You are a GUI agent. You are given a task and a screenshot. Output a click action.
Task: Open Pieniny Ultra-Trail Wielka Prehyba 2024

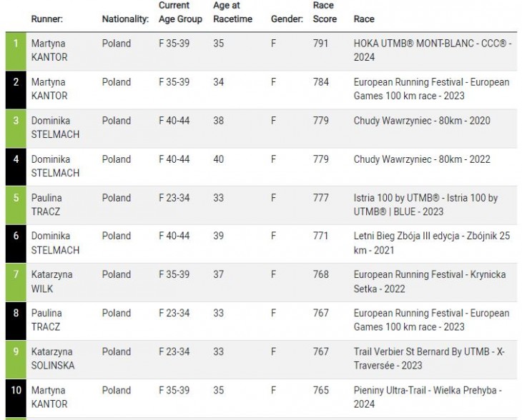428,397
